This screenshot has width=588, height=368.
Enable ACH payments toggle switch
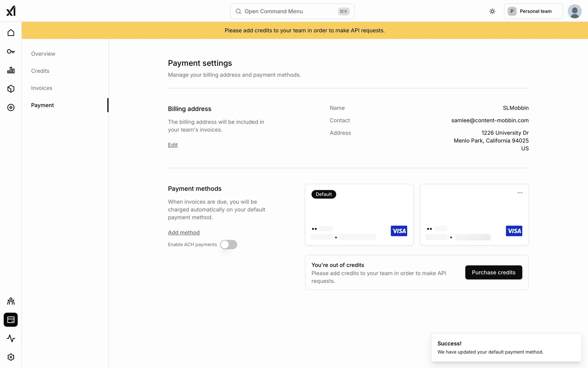pos(228,244)
